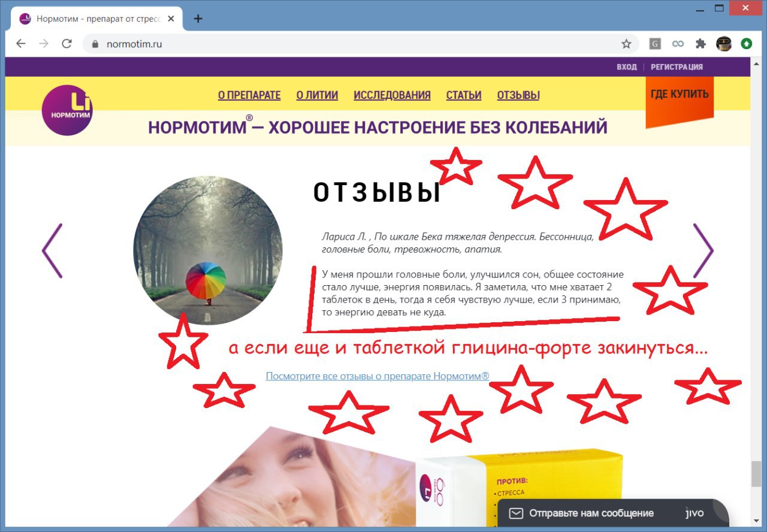The height and width of the screenshot is (532, 767).
Task: Open the ИССЛЕДОВАНИЯ menu item
Action: [392, 95]
